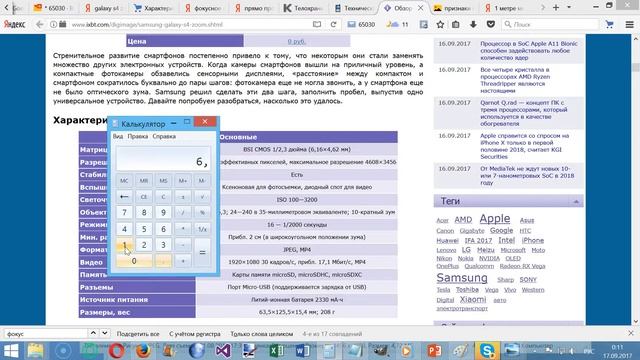Click the reload page icon

(x=333, y=24)
